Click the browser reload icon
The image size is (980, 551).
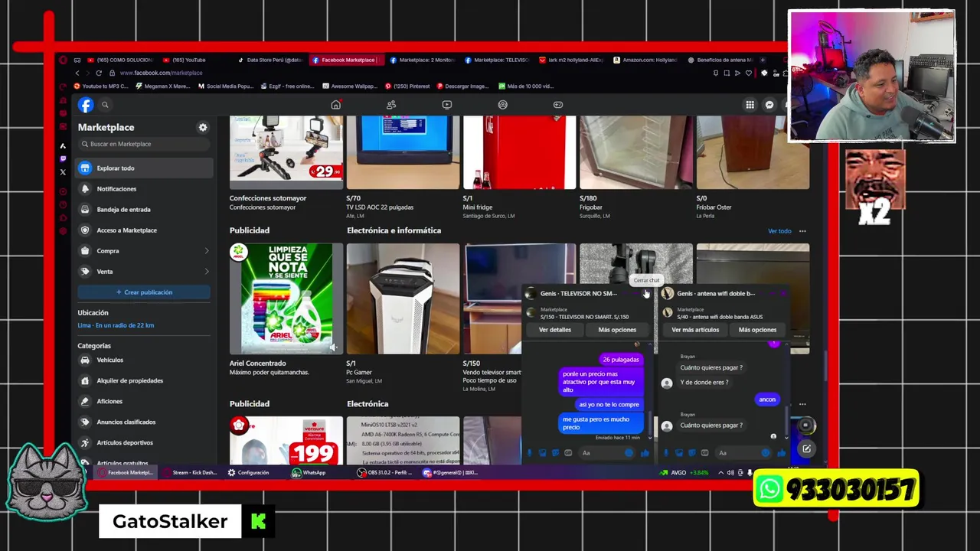[x=99, y=73]
